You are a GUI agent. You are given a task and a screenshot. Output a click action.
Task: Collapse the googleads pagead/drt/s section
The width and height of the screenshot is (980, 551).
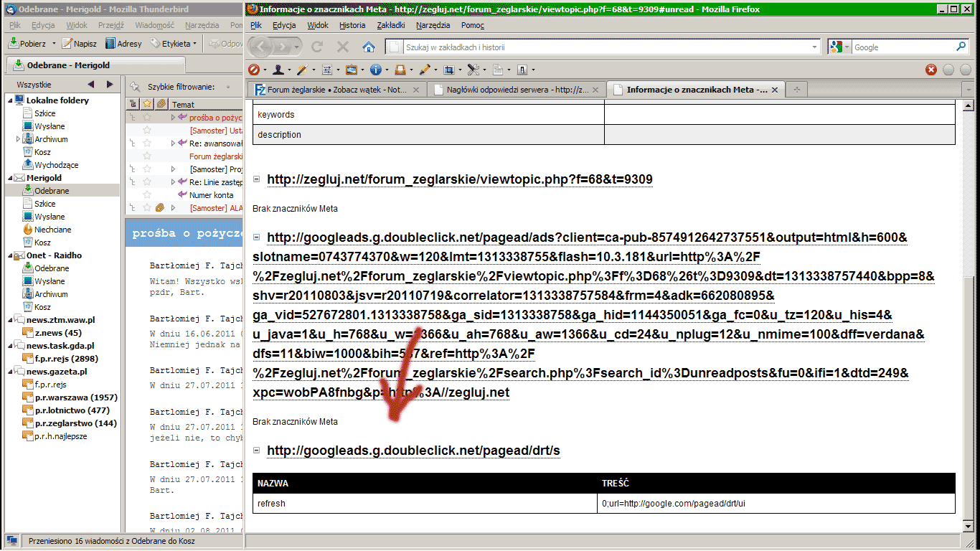coord(256,451)
